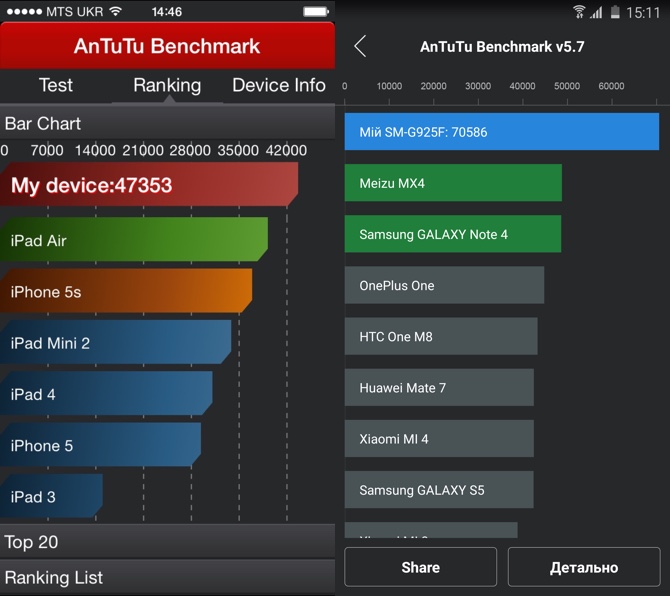Switch to the Ranking tab
The image size is (670, 596).
pyautogui.click(x=167, y=85)
